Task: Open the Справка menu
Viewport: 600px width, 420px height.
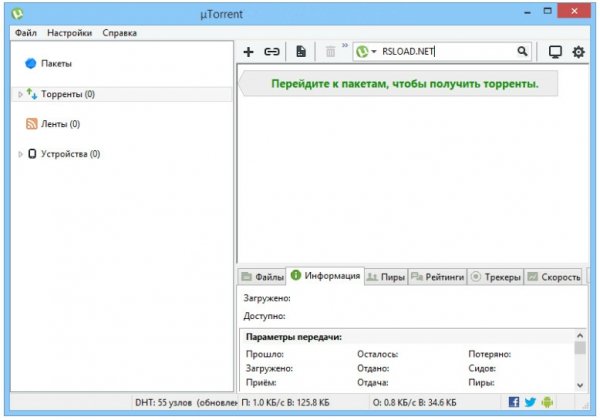Action: (119, 33)
